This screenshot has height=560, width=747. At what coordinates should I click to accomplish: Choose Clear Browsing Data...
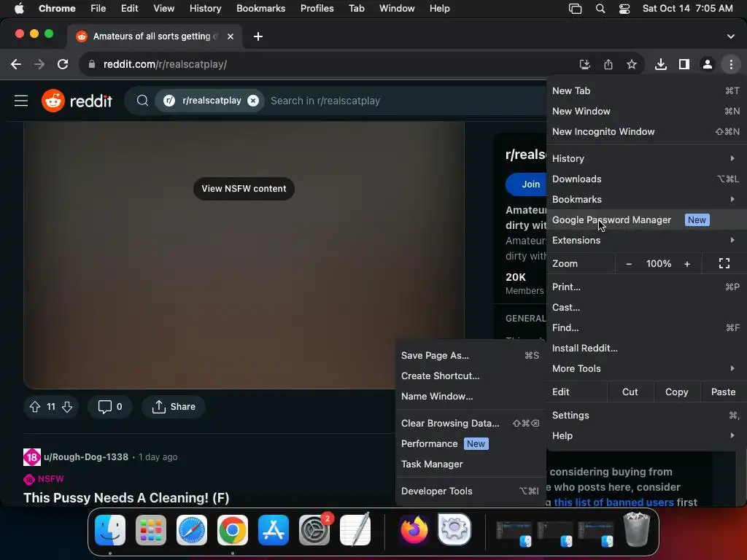[471, 424]
